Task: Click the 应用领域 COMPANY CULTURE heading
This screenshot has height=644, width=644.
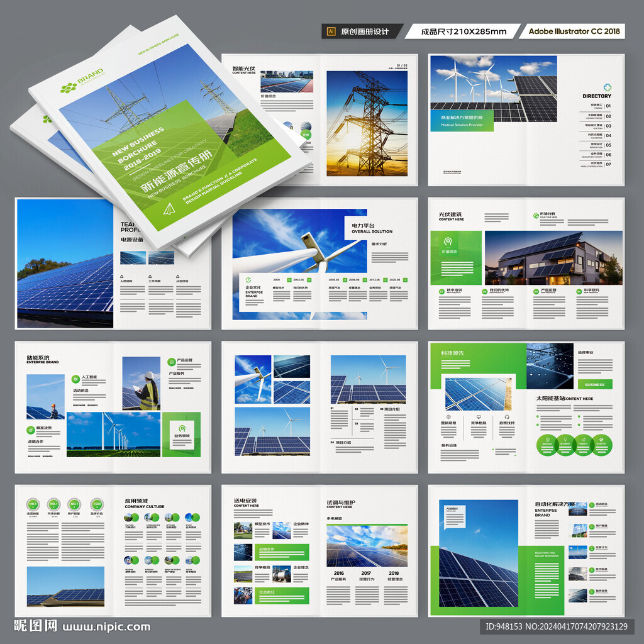Action: point(144,504)
